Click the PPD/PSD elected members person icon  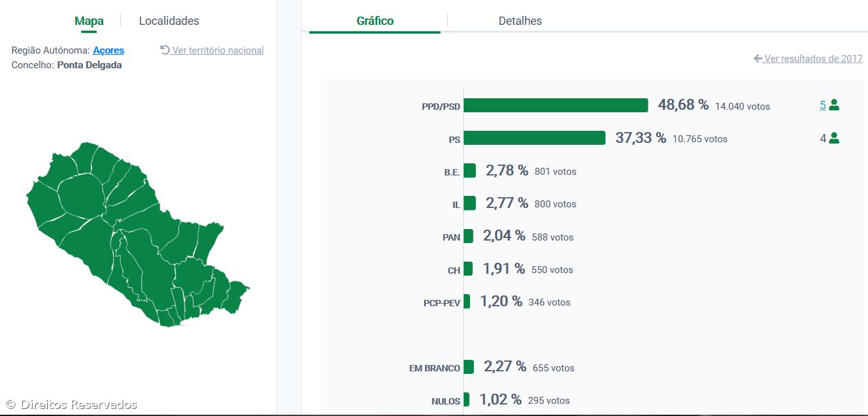(x=834, y=105)
